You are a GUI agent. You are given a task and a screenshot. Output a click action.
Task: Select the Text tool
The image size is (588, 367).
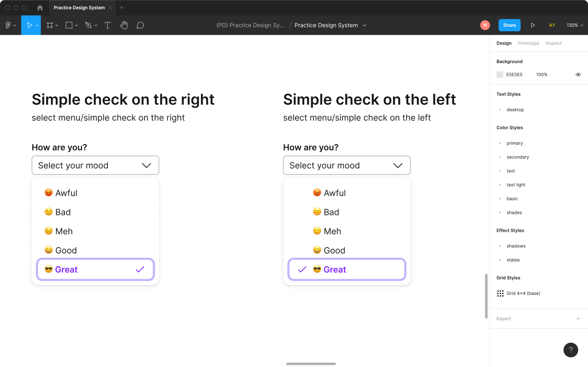pos(108,25)
